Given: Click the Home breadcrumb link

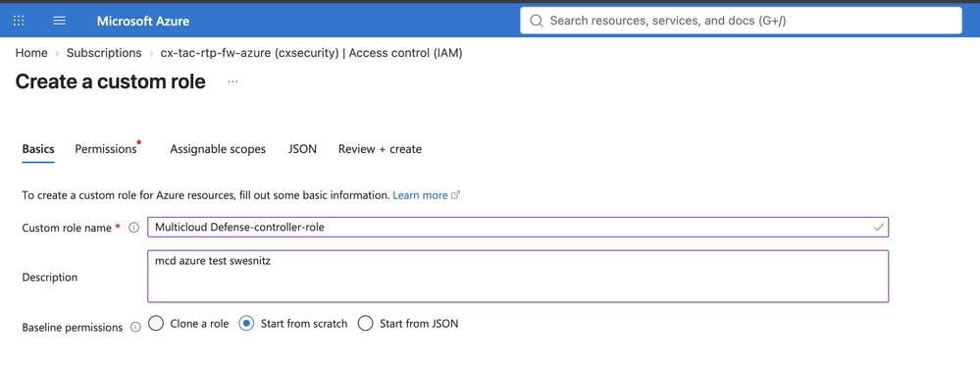Looking at the screenshot, I should pos(31,53).
